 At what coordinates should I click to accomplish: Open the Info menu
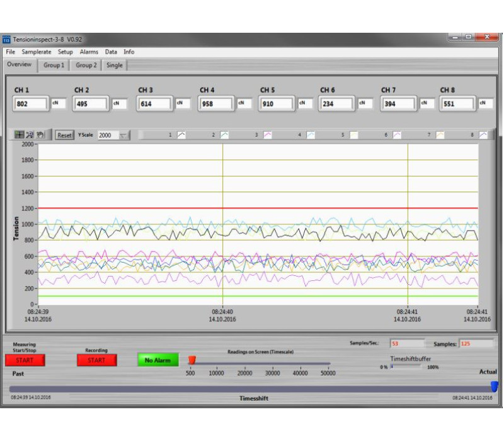(129, 52)
